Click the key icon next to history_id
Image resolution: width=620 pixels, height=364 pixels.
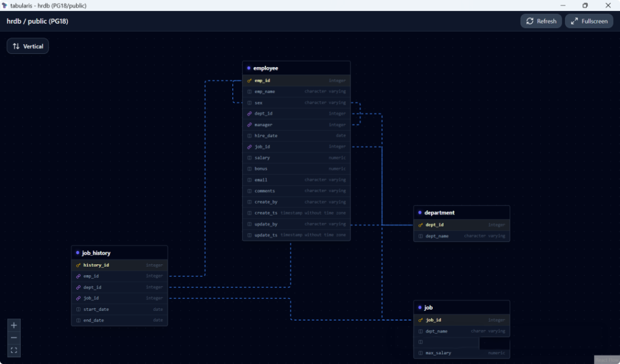pos(78,265)
